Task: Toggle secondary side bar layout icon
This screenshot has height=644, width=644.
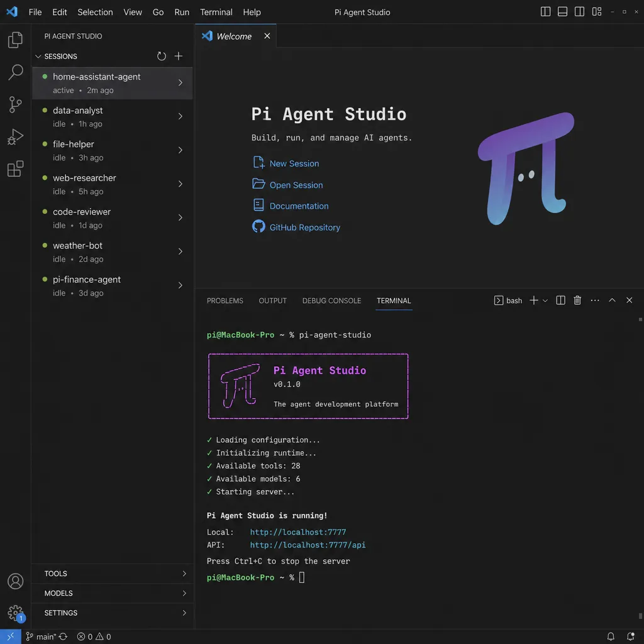Action: coord(579,12)
